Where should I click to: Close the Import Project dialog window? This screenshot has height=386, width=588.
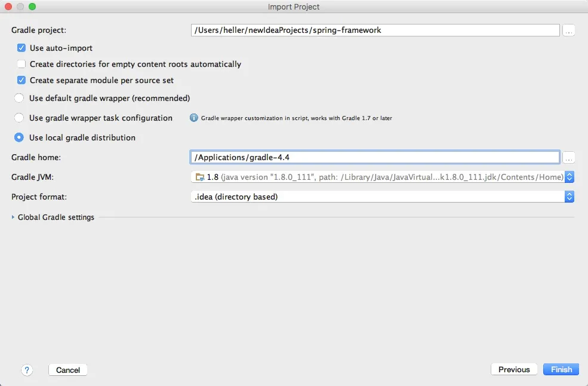[x=8, y=7]
